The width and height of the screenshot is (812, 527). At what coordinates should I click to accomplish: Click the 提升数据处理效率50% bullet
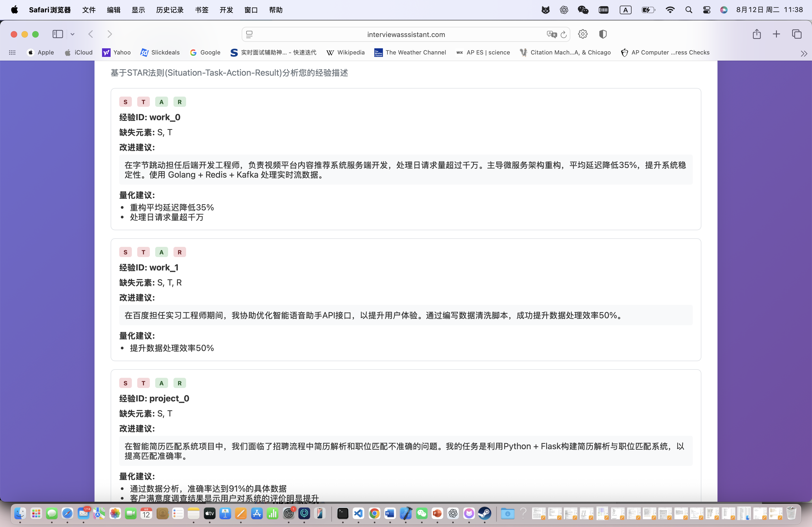coord(172,348)
